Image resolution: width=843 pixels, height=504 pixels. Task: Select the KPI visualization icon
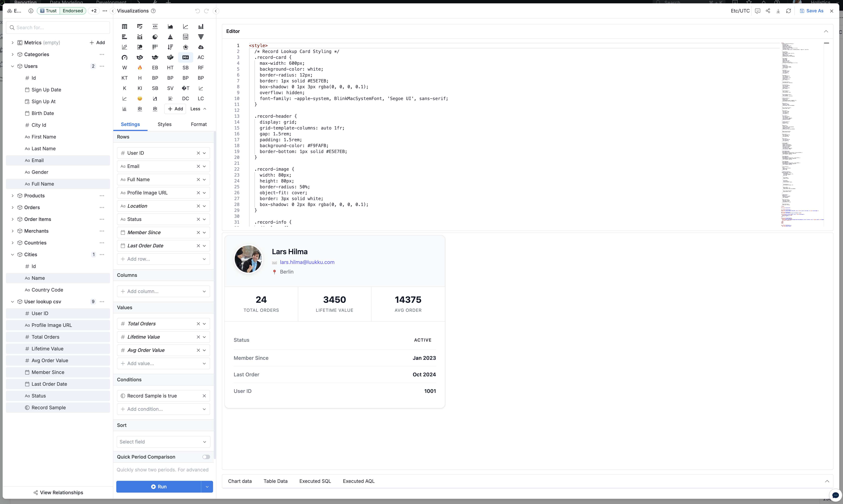(155, 26)
